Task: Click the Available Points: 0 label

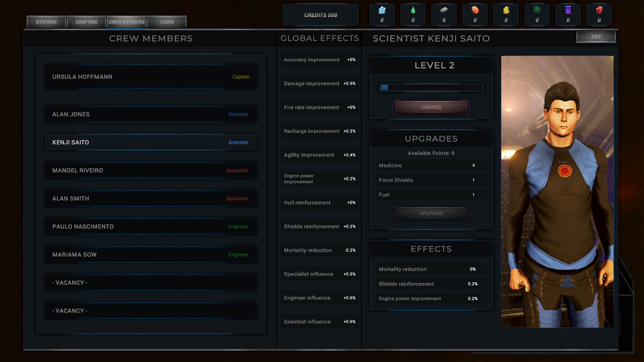Action: [x=431, y=153]
